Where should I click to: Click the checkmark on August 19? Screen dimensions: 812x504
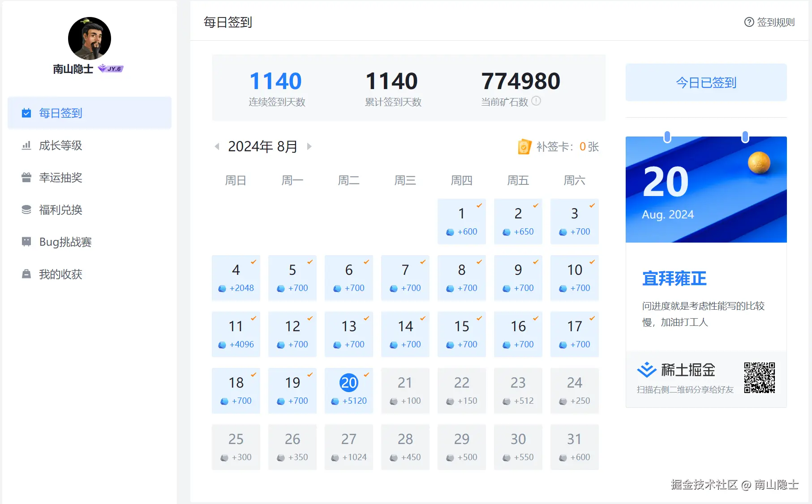[309, 374]
